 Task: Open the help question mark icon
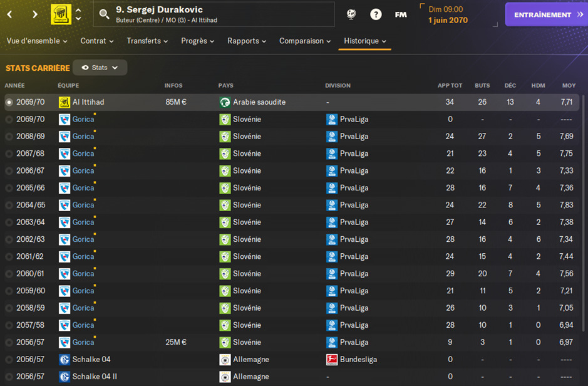376,14
